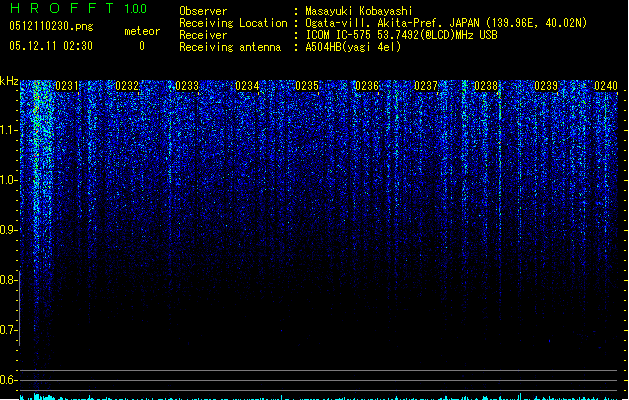Click the Receiving antenna label
The image size is (629, 400).
point(230,47)
